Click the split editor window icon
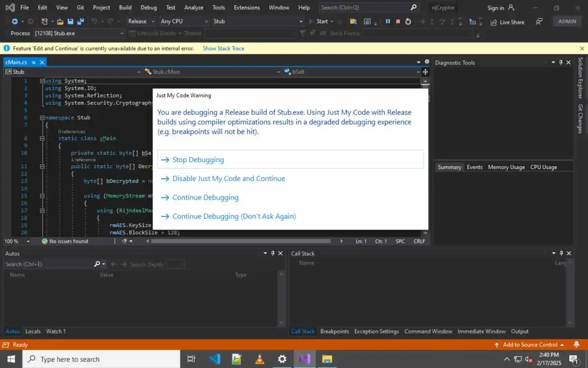This screenshot has width=588, height=368. [425, 72]
